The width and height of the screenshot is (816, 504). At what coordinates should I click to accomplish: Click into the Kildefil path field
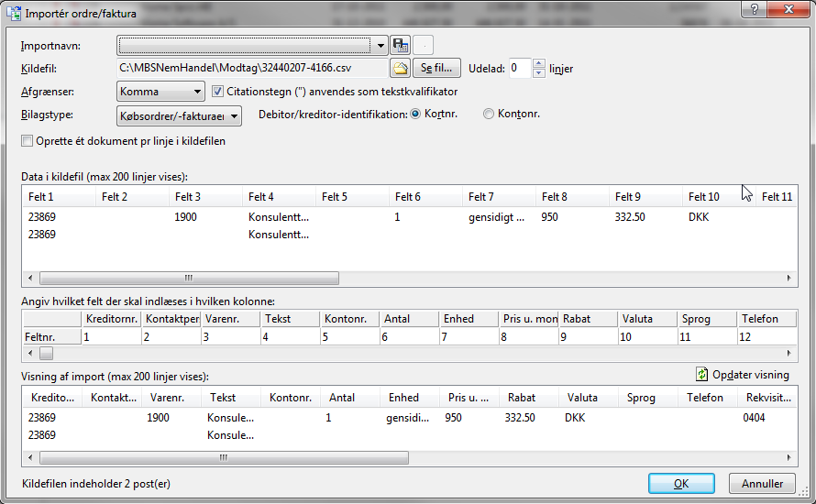click(252, 68)
